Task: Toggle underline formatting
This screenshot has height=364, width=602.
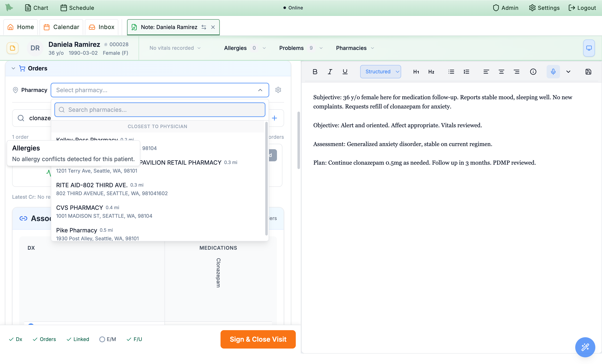Action: coord(345,72)
